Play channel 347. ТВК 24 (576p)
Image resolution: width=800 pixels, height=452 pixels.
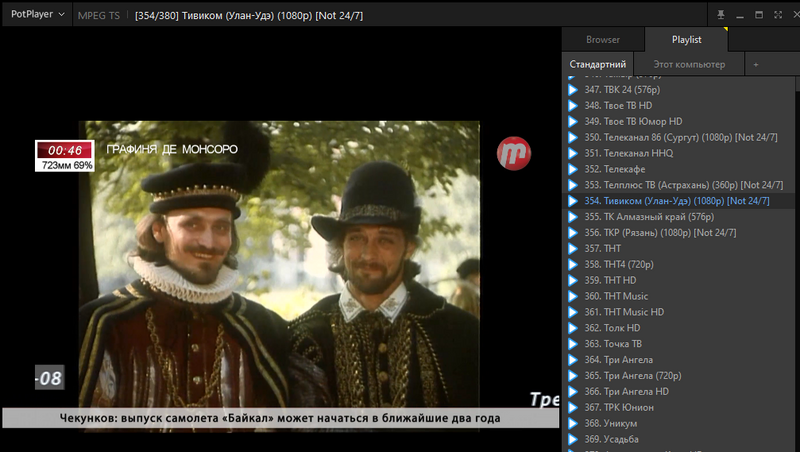pos(680,89)
